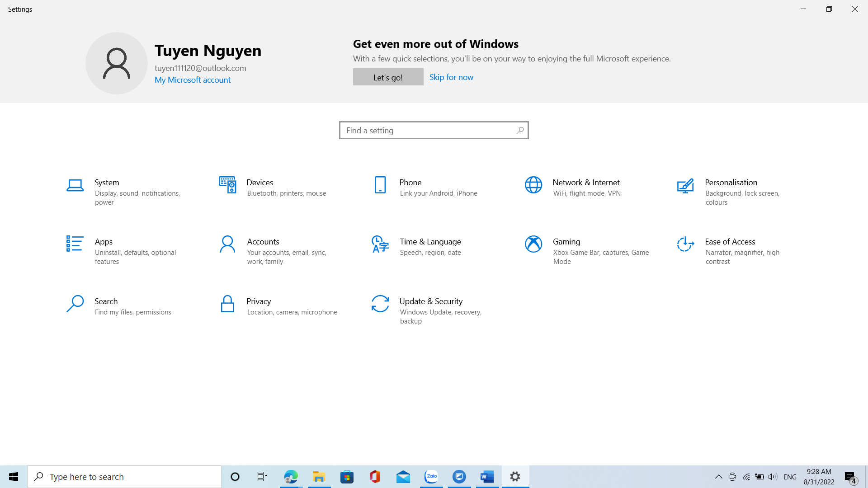Viewport: 868px width, 488px height.
Task: Open Privacy lock icon
Action: [227, 304]
